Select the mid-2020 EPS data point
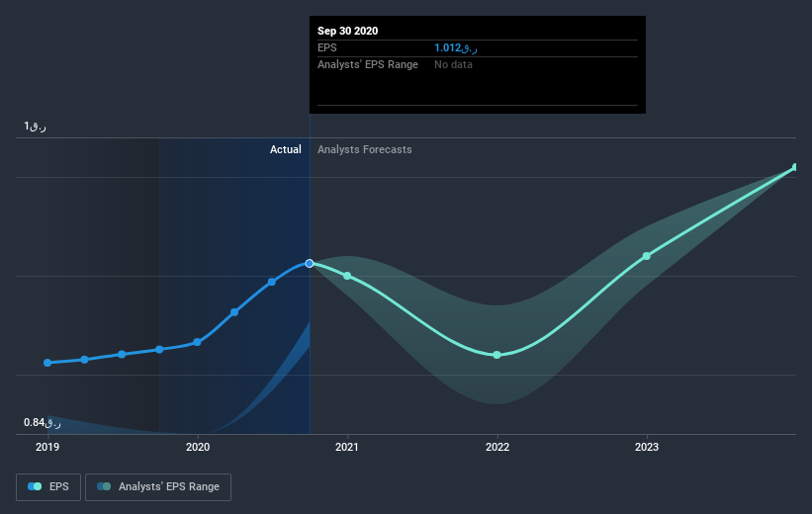Viewport: 812px width, 514px height. pyautogui.click(x=272, y=282)
